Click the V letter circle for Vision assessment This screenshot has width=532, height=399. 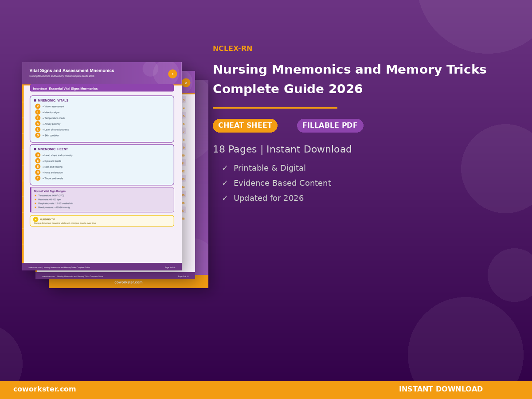pyautogui.click(x=38, y=106)
